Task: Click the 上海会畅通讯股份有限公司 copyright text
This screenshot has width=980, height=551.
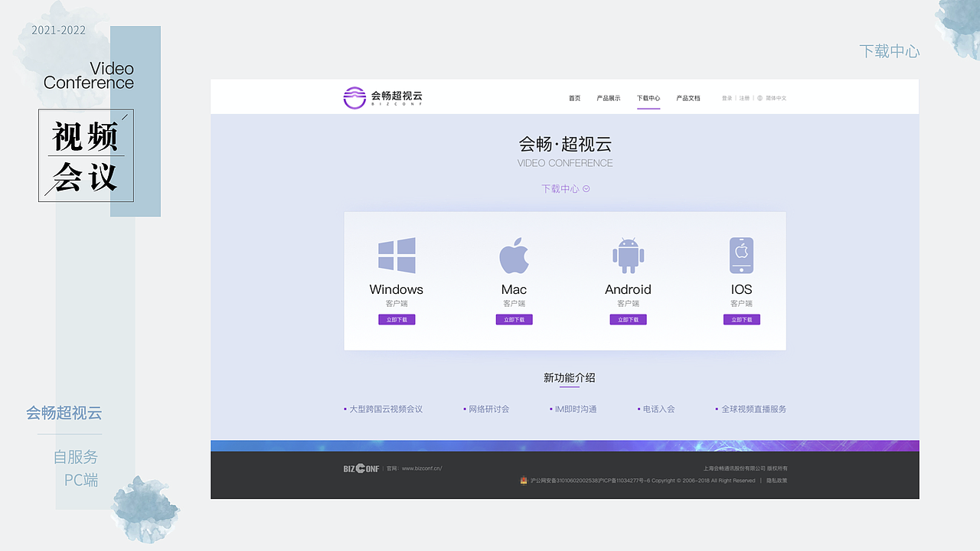Action: tap(734, 468)
